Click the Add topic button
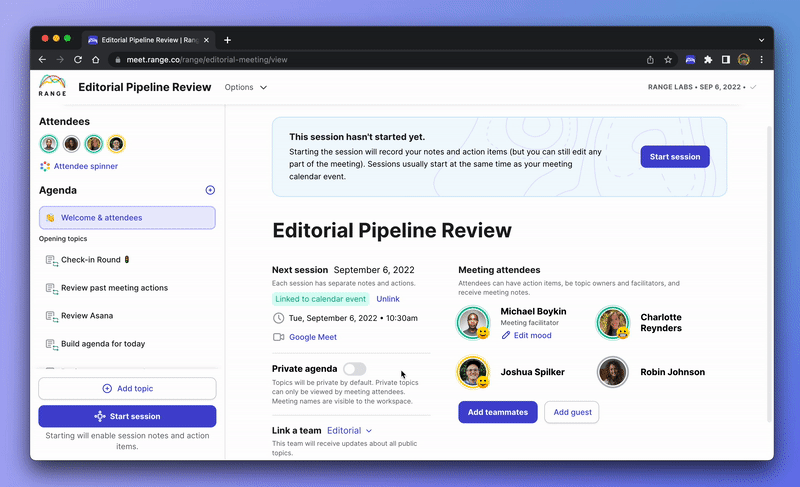Viewport: 800px width, 487px height. (127, 389)
